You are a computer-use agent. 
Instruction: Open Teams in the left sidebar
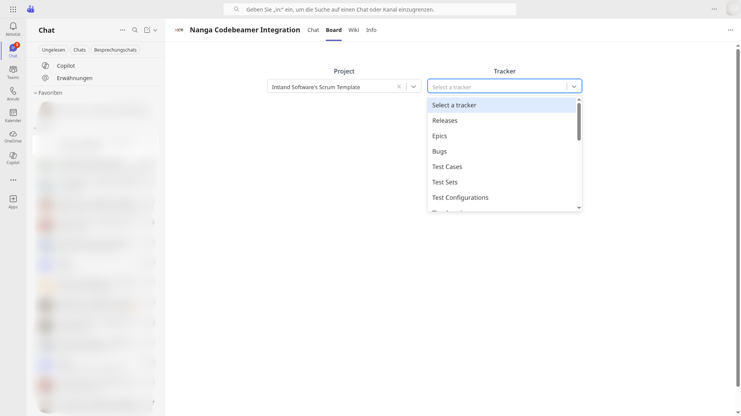tap(13, 71)
